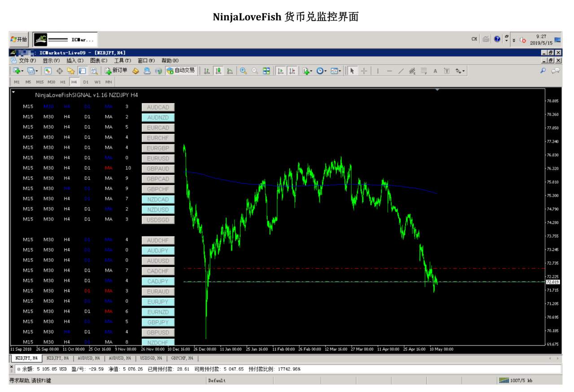
Task: Expand hidden tray icons chevron
Action: coord(514,40)
